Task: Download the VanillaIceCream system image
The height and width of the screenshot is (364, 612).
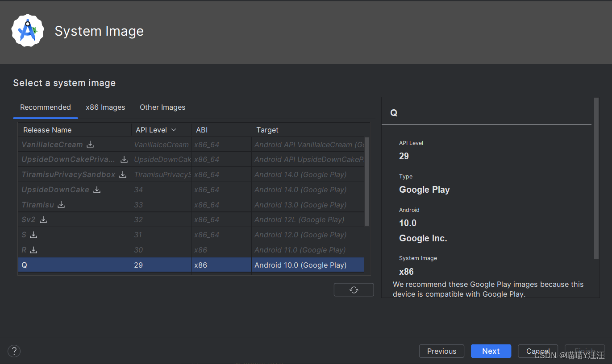Action: (90, 145)
